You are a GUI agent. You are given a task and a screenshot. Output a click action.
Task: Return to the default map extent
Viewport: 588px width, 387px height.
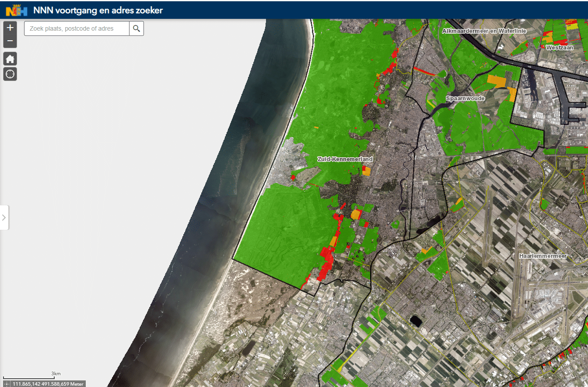coord(10,59)
